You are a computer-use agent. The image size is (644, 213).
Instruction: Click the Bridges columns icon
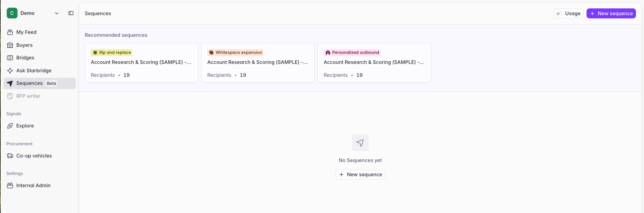click(10, 58)
